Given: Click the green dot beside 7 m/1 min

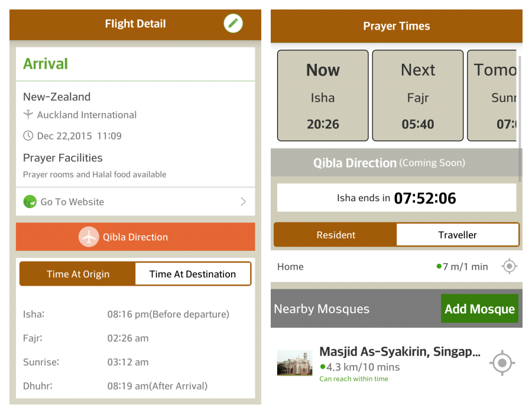Looking at the screenshot, I should [439, 267].
